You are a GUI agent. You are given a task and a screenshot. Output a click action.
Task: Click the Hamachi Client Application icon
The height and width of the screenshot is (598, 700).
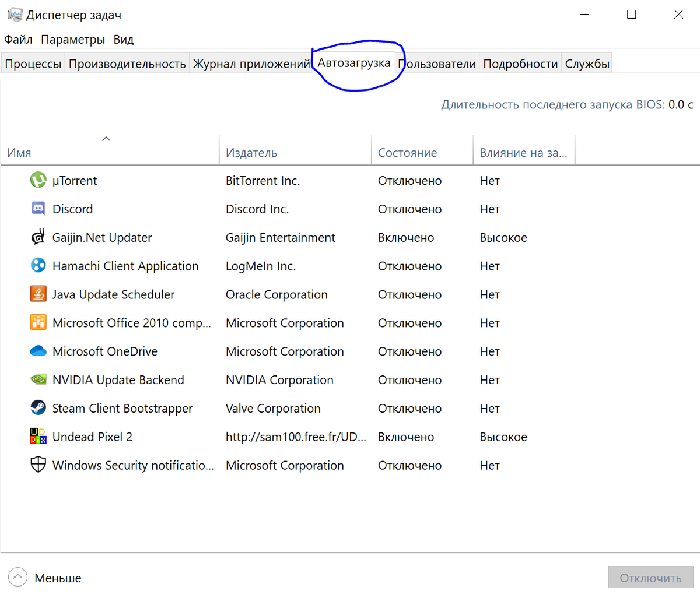point(38,266)
